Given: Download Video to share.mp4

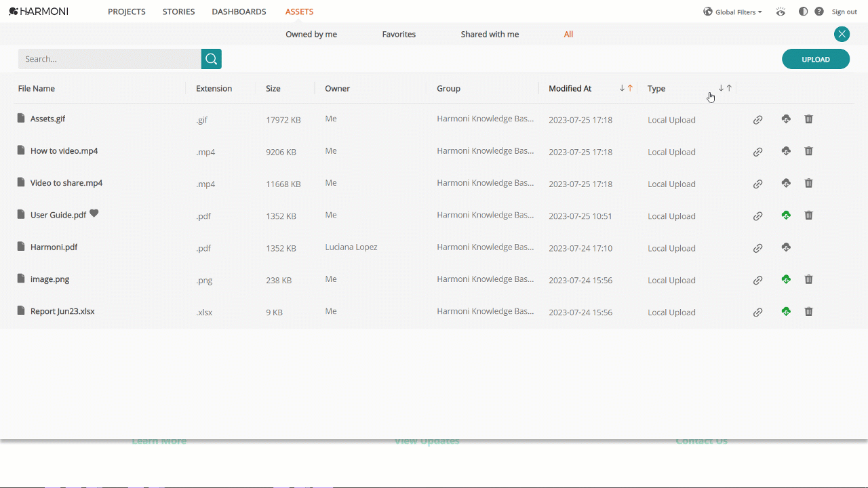Looking at the screenshot, I should click(786, 183).
